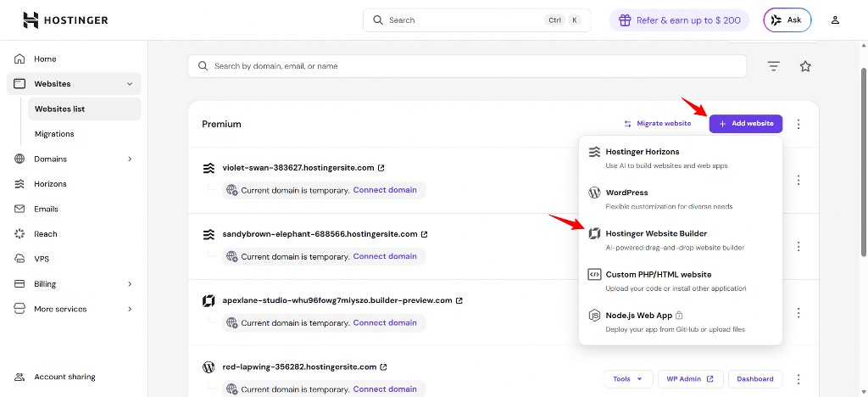This screenshot has height=397, width=868.
Task: Click Connect domain for apexlane-studio site
Action: pos(385,323)
